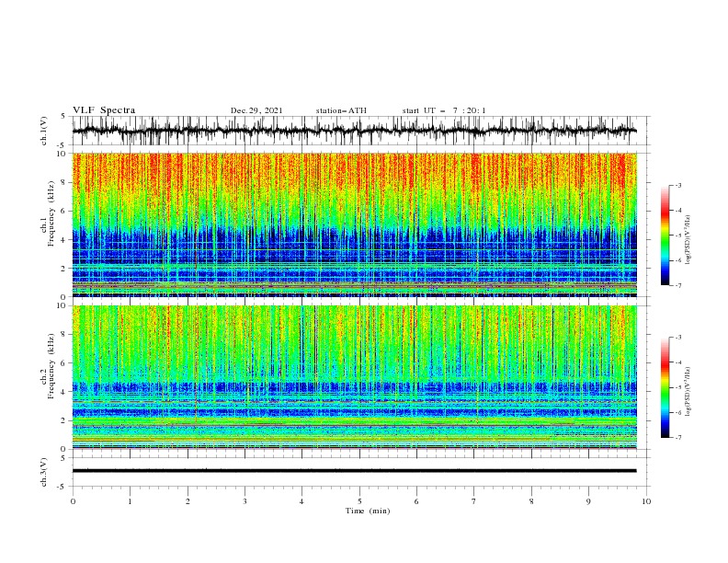This screenshot has height=563, width=728.
Task: Click the log(PSD) label beside ch.2 colorbar
Action: click(688, 392)
